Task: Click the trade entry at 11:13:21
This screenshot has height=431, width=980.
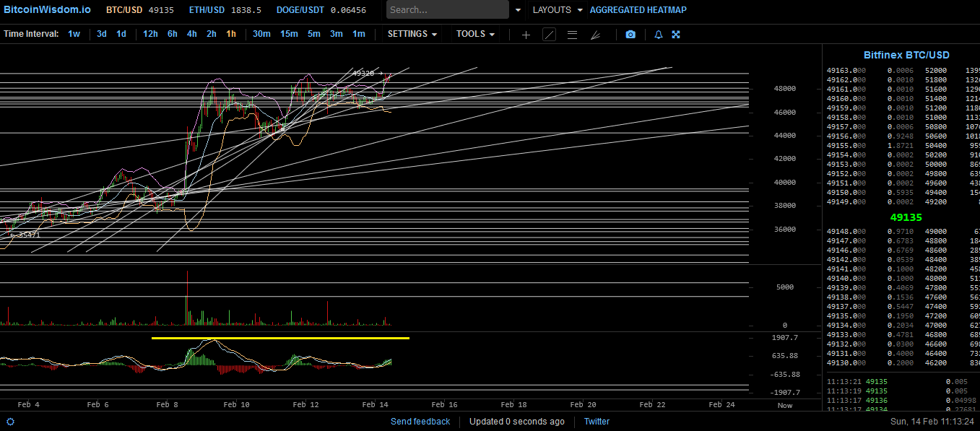Action: [901, 382]
